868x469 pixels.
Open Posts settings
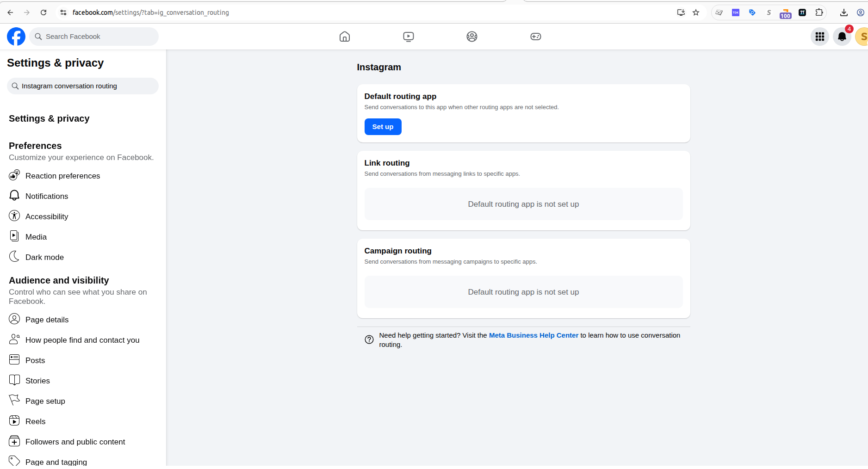click(x=83, y=360)
